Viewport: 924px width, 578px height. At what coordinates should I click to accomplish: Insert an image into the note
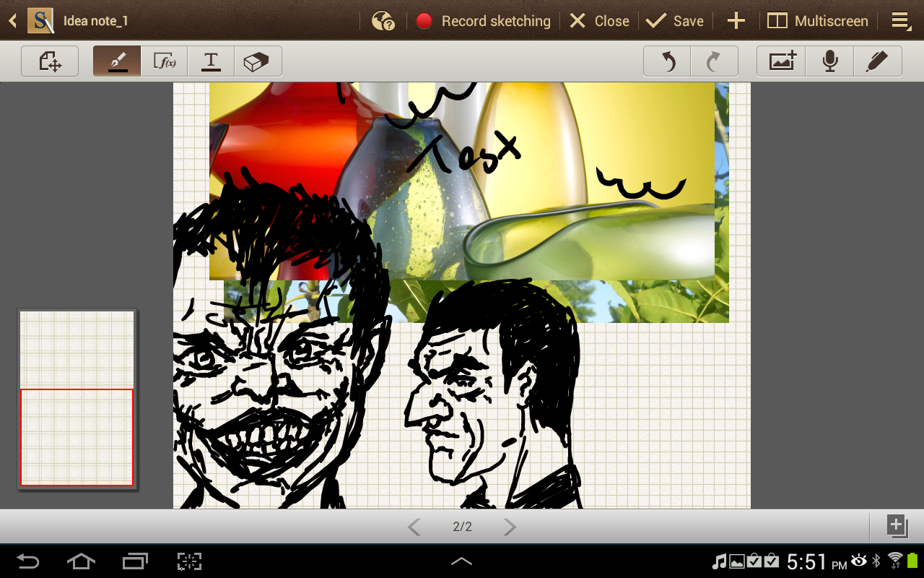pos(782,61)
